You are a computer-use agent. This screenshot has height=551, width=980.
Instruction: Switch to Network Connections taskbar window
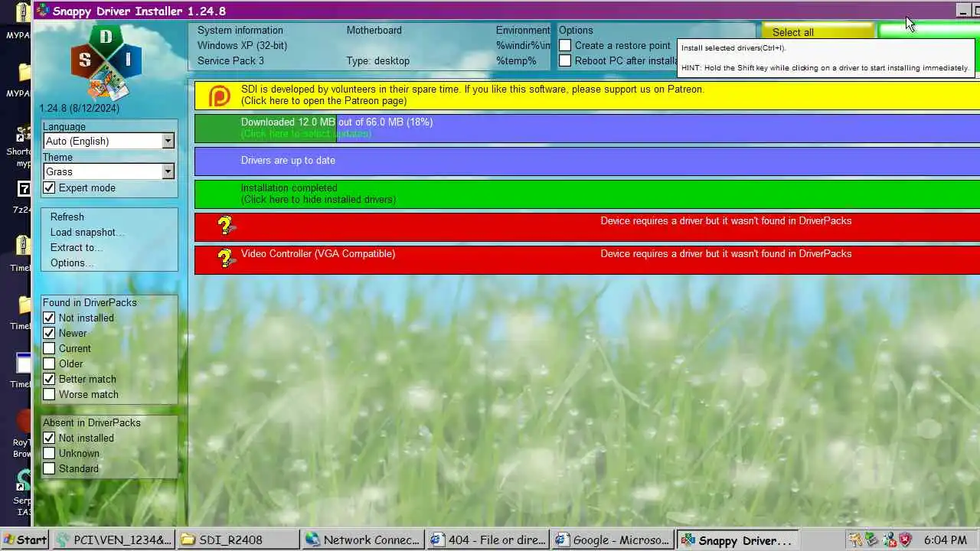click(363, 540)
